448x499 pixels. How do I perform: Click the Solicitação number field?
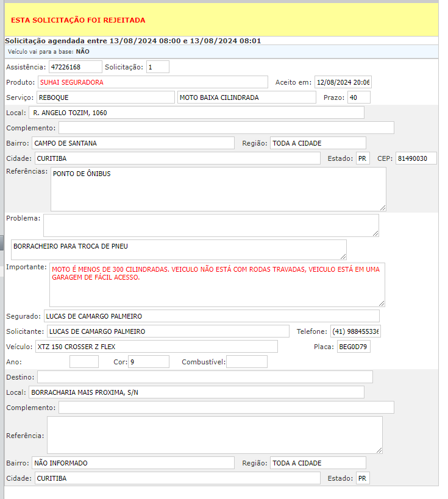tap(158, 67)
